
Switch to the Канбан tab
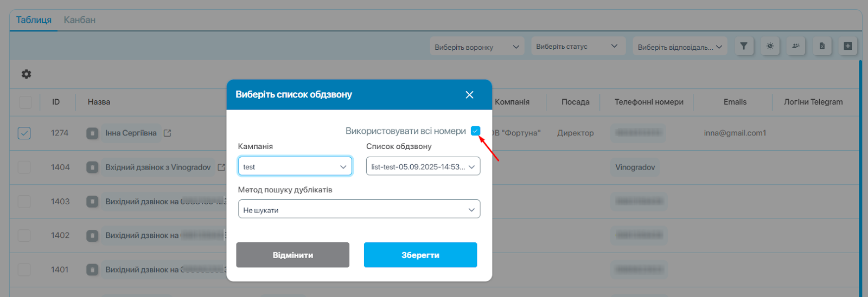[80, 20]
